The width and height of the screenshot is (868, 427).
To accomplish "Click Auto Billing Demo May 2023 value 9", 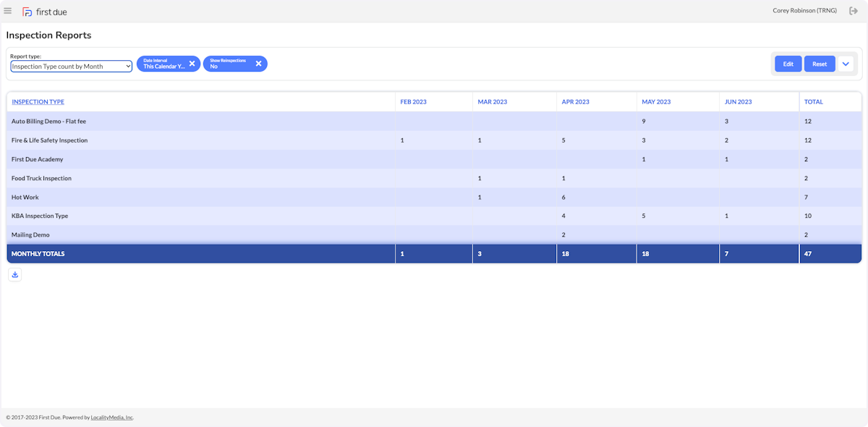I will coord(644,122).
